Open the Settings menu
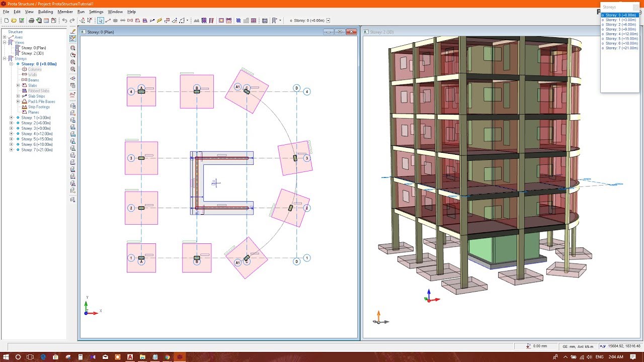644x362 pixels. (x=96, y=12)
